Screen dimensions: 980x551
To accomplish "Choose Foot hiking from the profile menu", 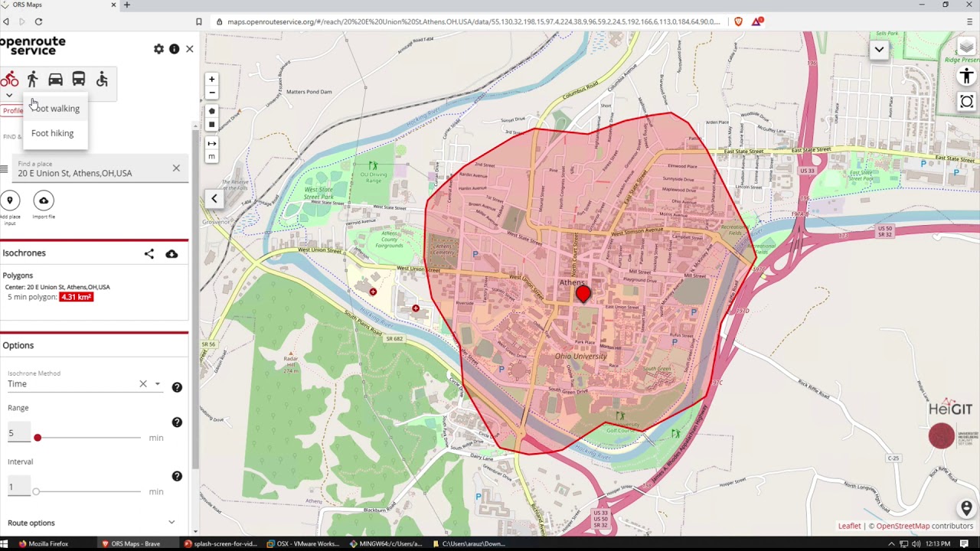I will [x=55, y=133].
